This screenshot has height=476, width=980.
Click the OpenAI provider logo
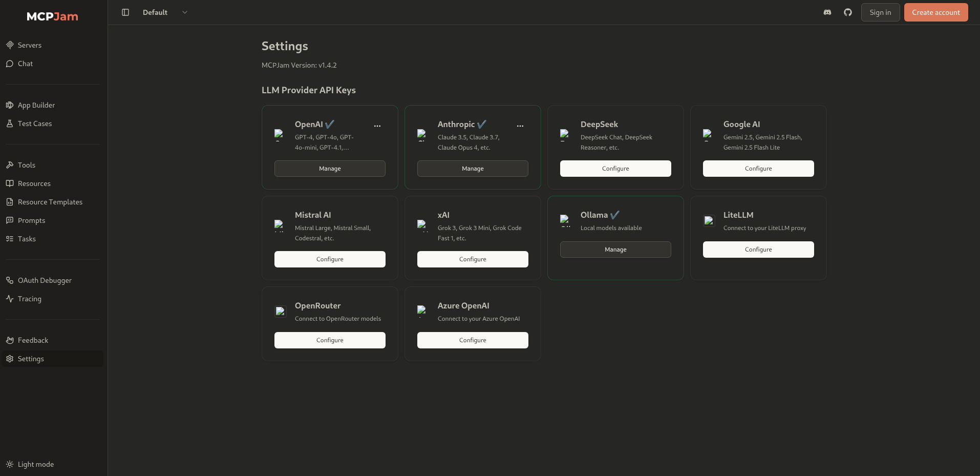click(280, 134)
